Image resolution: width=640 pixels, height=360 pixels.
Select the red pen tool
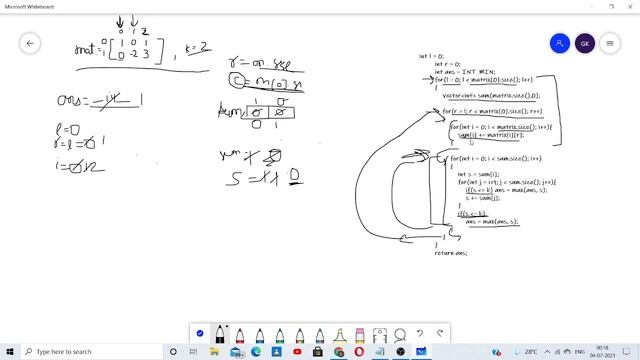240,335
